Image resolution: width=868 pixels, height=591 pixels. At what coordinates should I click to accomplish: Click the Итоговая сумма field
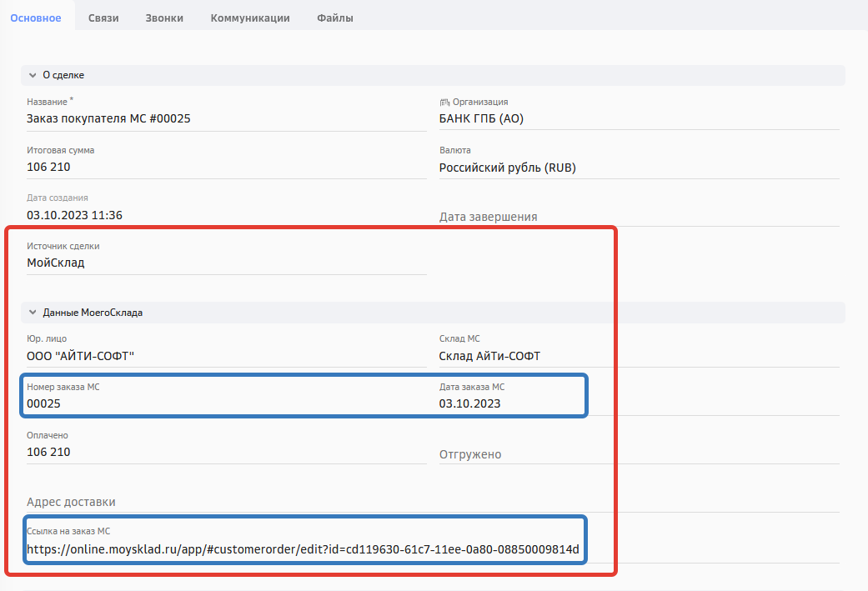(225, 167)
